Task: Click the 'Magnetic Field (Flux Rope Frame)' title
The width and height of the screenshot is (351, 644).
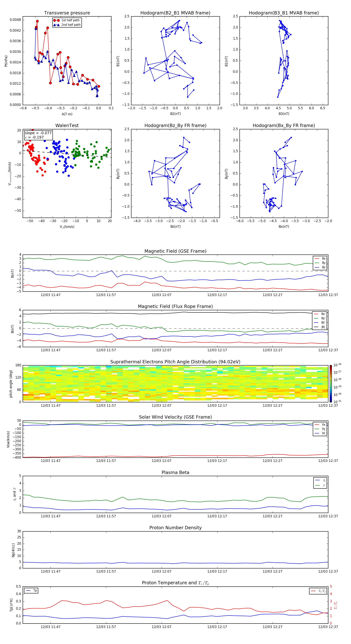Action: pos(175,307)
